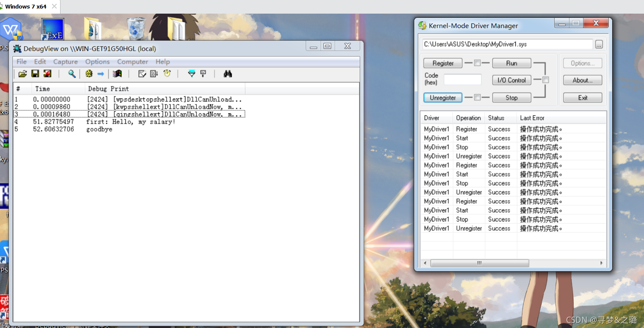644x328 pixels.
Task: Click the red X icon beside the DebugView Save icon
Action: coord(47,74)
